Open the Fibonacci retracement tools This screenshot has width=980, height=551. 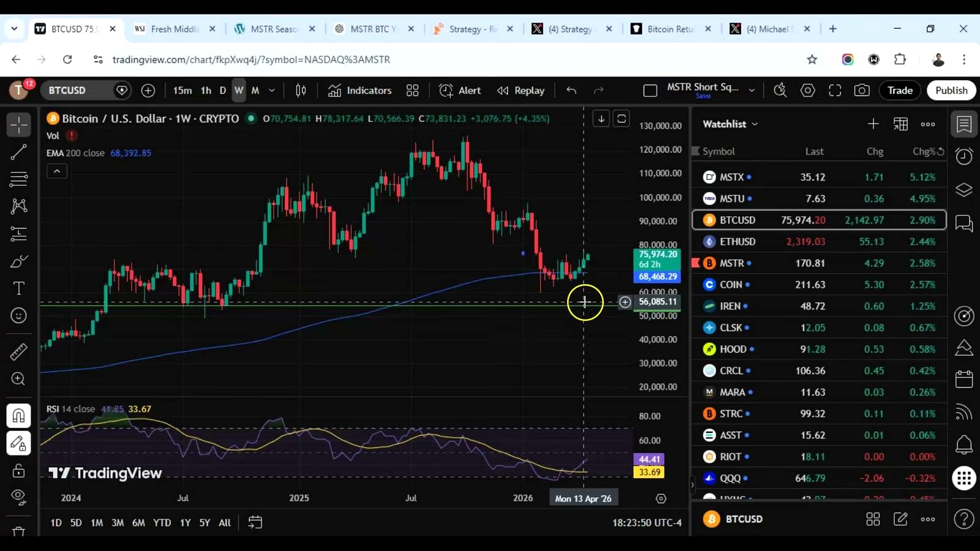tap(18, 179)
